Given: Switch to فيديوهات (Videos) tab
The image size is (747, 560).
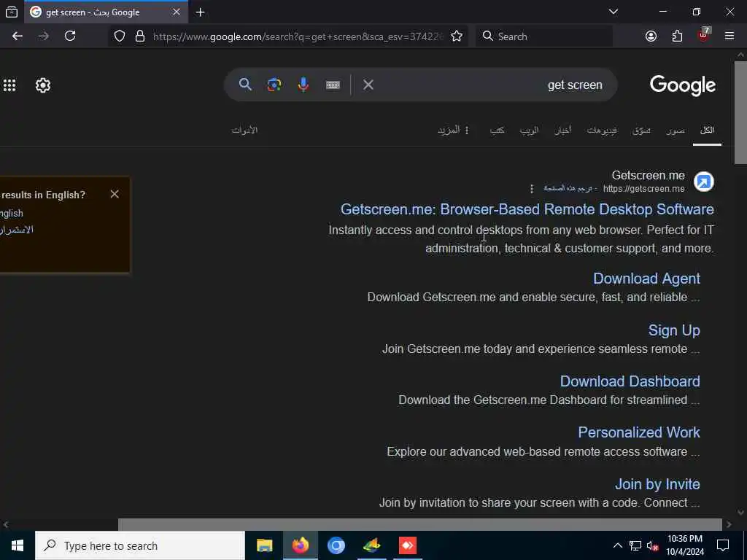Looking at the screenshot, I should [602, 130].
